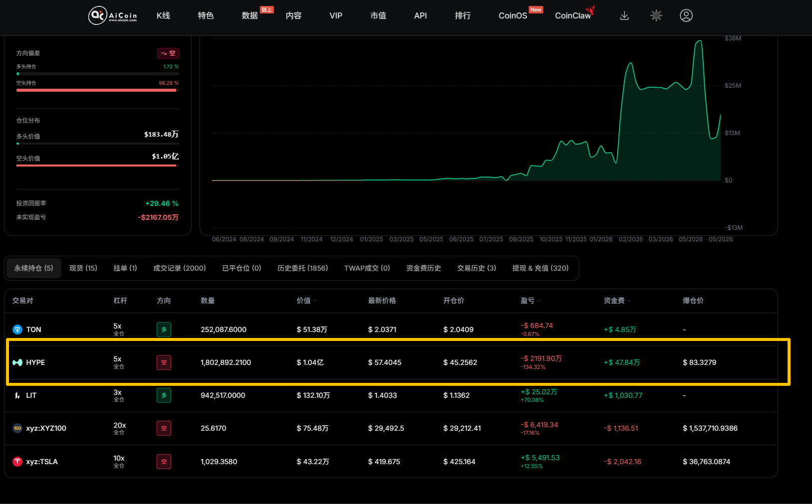Switch to the TWAP成交 (0) tab
The width and height of the screenshot is (812, 504).
(x=367, y=268)
